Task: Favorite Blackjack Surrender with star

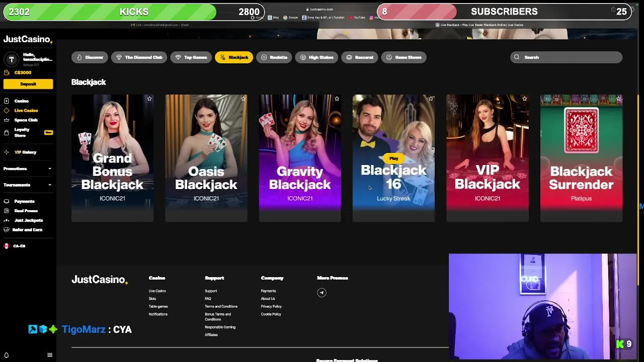Action: 618,99
